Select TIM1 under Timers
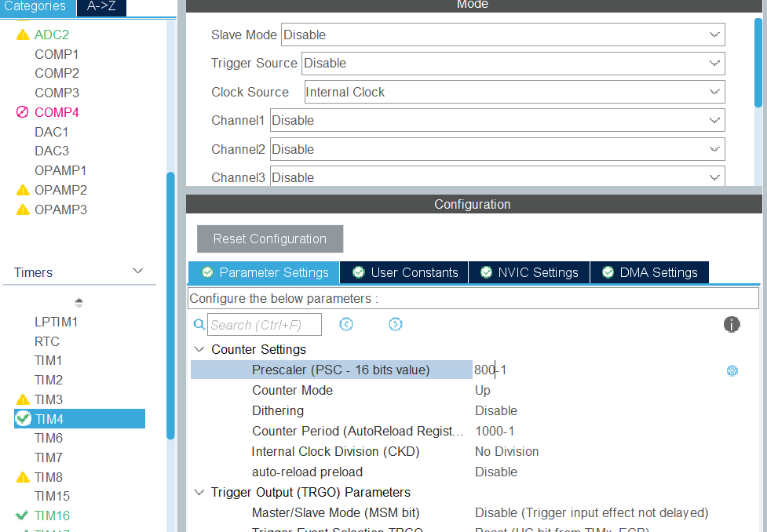 coord(49,360)
